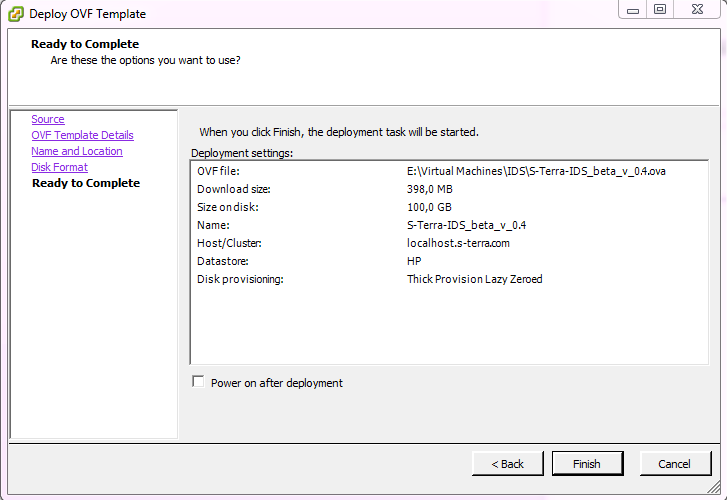
Task: Click the Name S-Terra-IDS_beta_v_0.4 value
Action: (466, 225)
